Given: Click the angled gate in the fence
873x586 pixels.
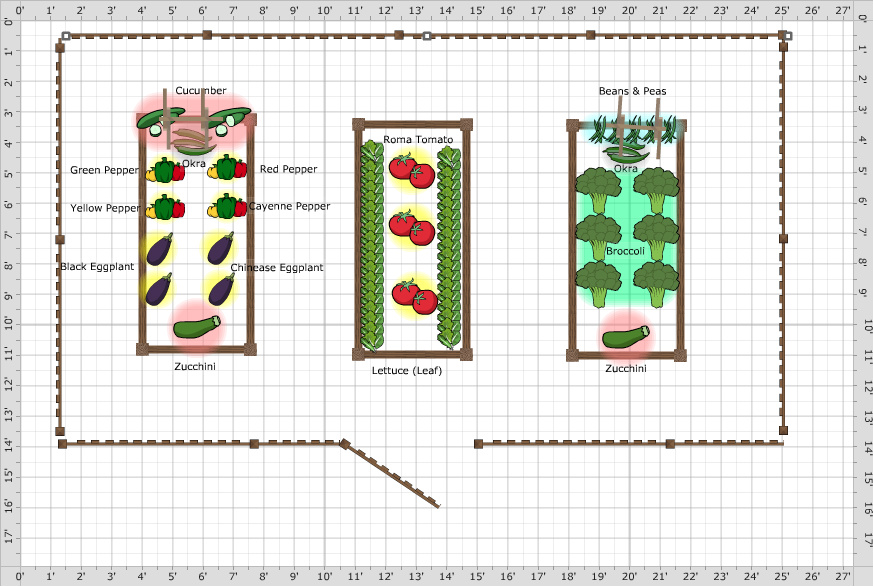Looking at the screenshot, I should [393, 475].
